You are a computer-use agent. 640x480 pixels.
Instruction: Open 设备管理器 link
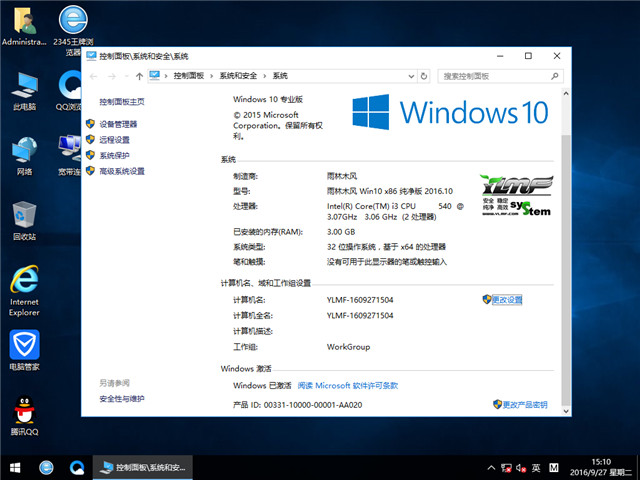[x=118, y=124]
